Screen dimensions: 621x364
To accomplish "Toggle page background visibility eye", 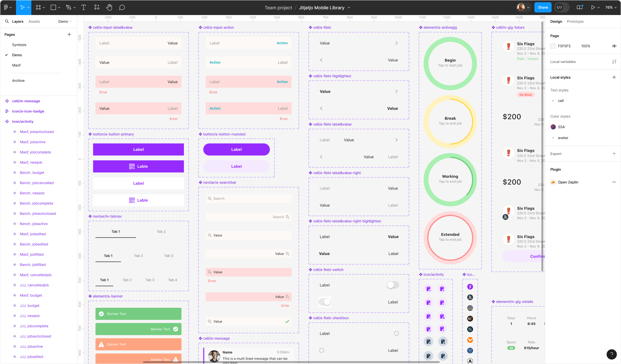I will (614, 46).
